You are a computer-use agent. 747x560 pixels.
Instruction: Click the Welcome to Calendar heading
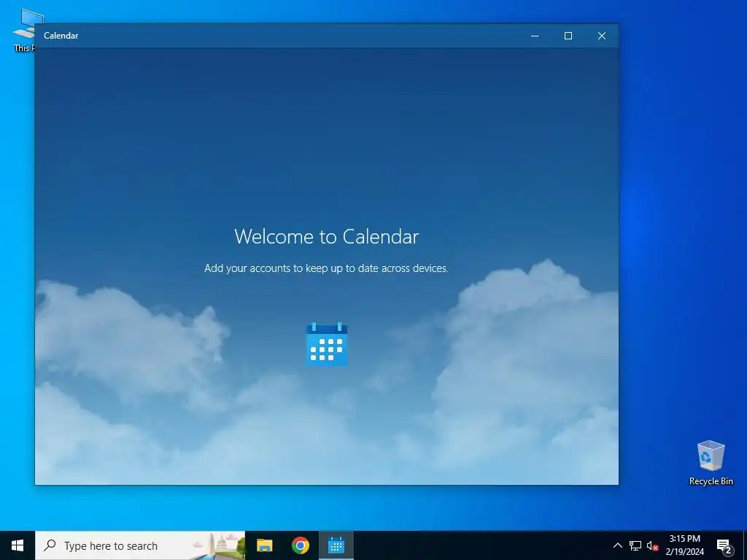click(x=326, y=237)
